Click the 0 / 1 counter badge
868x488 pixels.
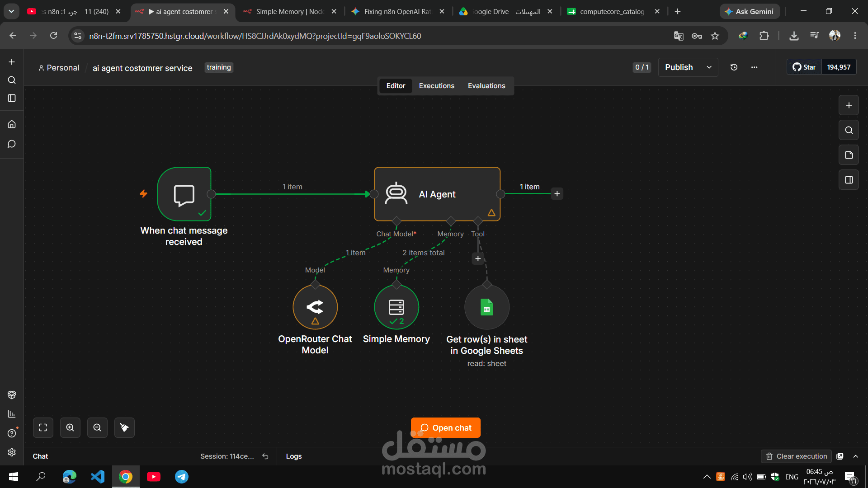click(642, 67)
